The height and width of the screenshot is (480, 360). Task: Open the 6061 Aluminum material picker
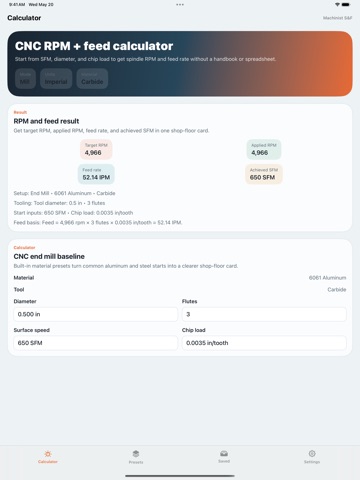tap(327, 278)
